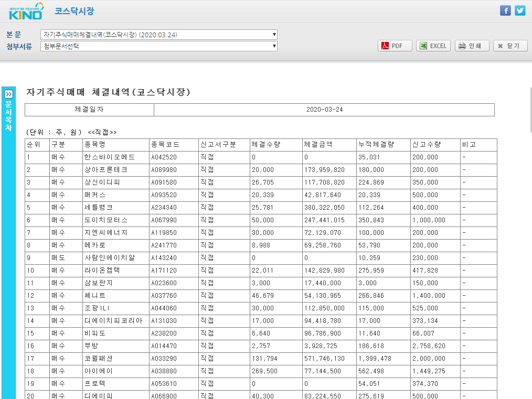The image size is (532, 399).
Task: Click the 자기주식매매 체결내역(코스닥시장) heading
Action: click(x=108, y=92)
